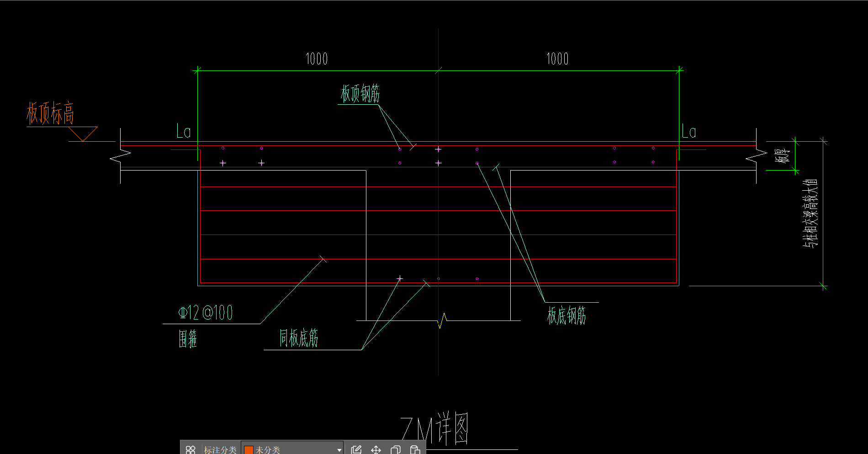Viewport: 868px width, 454px height.
Task: Select the 同板底筋 label
Action: pos(299,338)
